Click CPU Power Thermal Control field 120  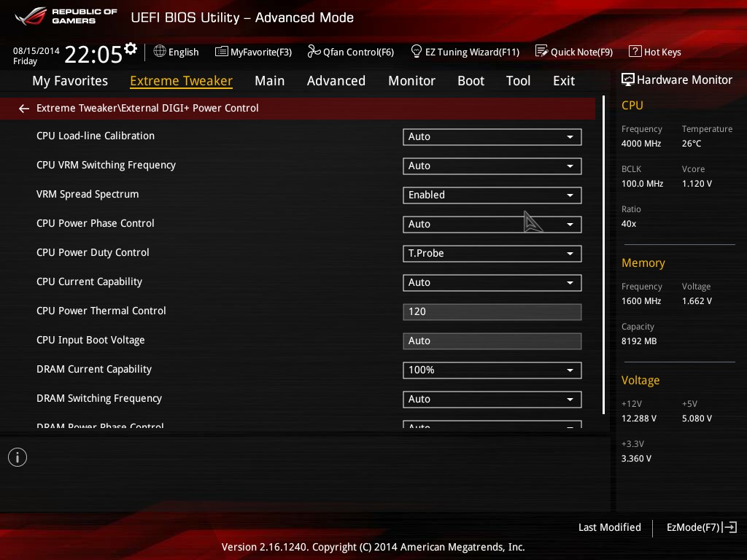(x=492, y=312)
